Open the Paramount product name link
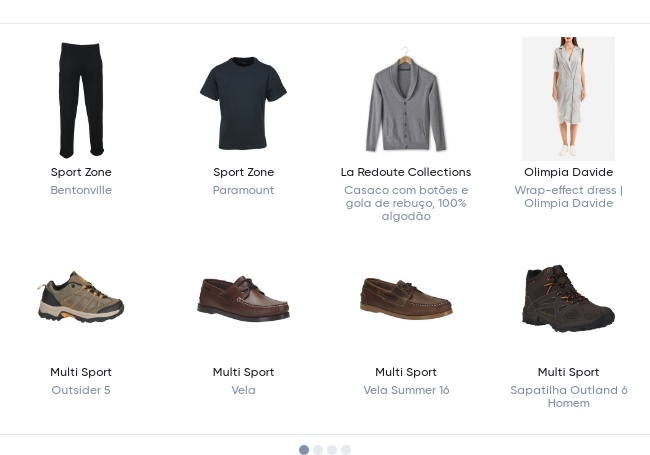650x455 pixels. pyautogui.click(x=243, y=190)
